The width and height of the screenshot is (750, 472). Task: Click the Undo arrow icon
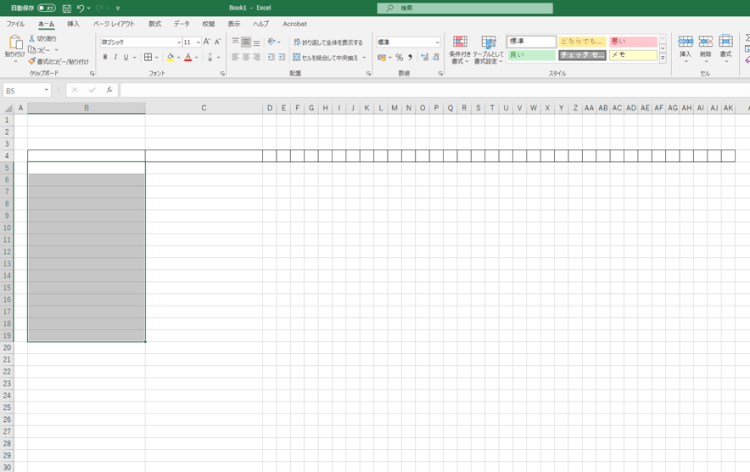[x=80, y=7]
